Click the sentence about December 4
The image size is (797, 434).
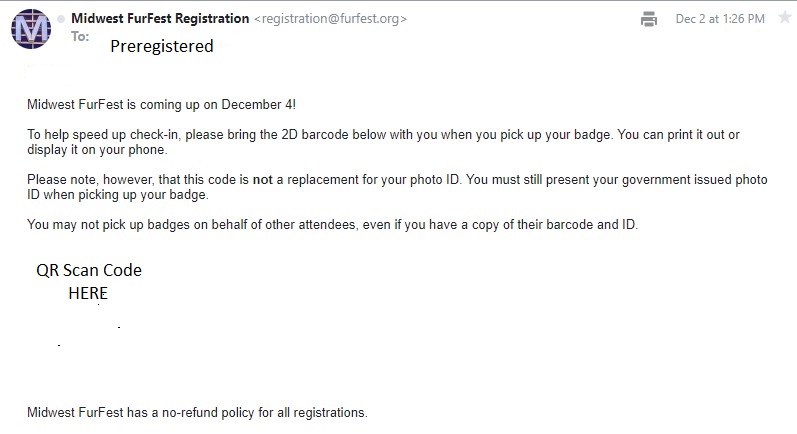point(161,104)
